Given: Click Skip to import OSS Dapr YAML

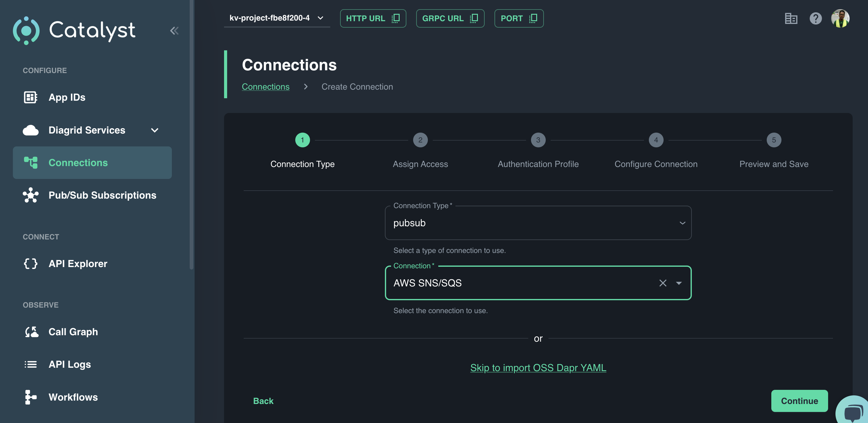Looking at the screenshot, I should (x=538, y=367).
